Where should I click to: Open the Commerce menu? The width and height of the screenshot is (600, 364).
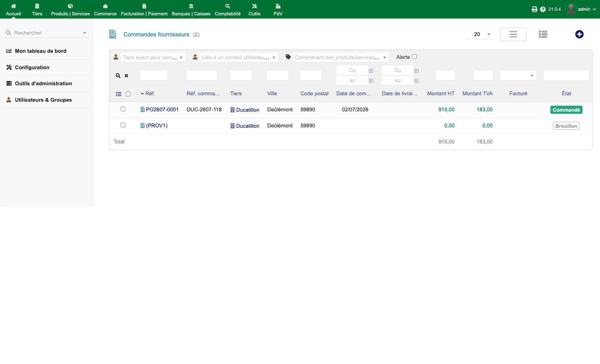coord(105,10)
